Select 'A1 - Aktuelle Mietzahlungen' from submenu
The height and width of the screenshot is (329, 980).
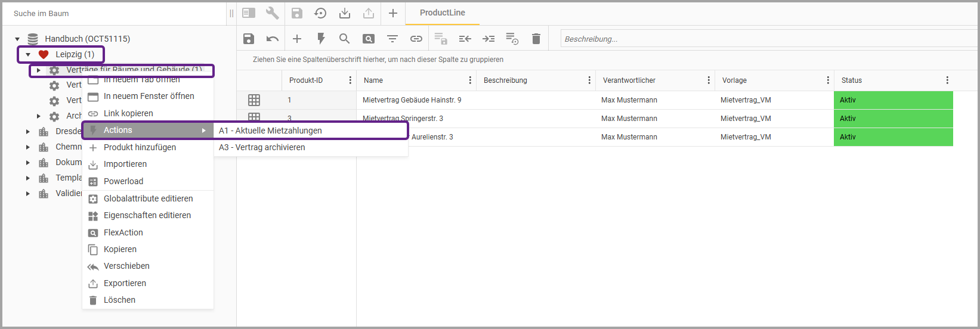(270, 131)
